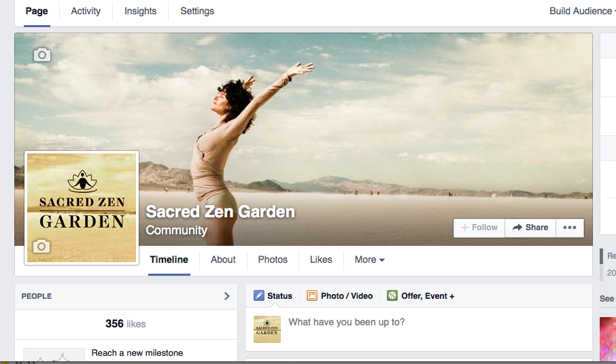616x364 pixels.
Task: Click the profile picture camera icon
Action: pos(42,247)
